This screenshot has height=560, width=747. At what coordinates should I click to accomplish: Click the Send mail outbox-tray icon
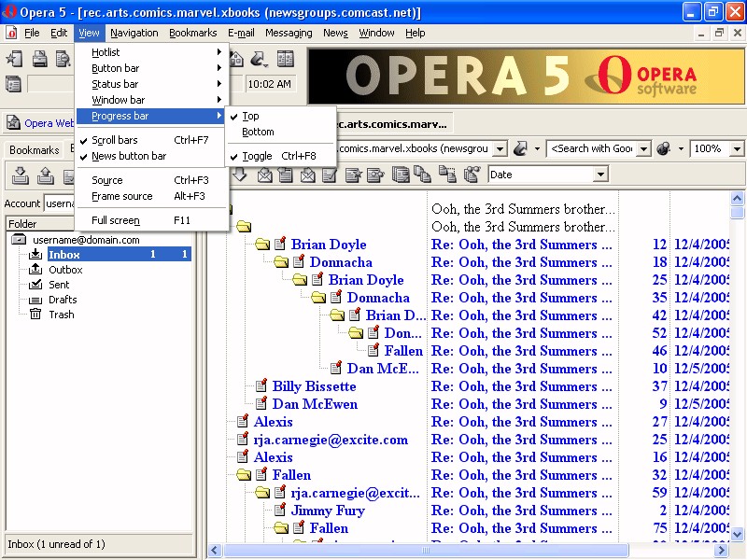[45, 175]
